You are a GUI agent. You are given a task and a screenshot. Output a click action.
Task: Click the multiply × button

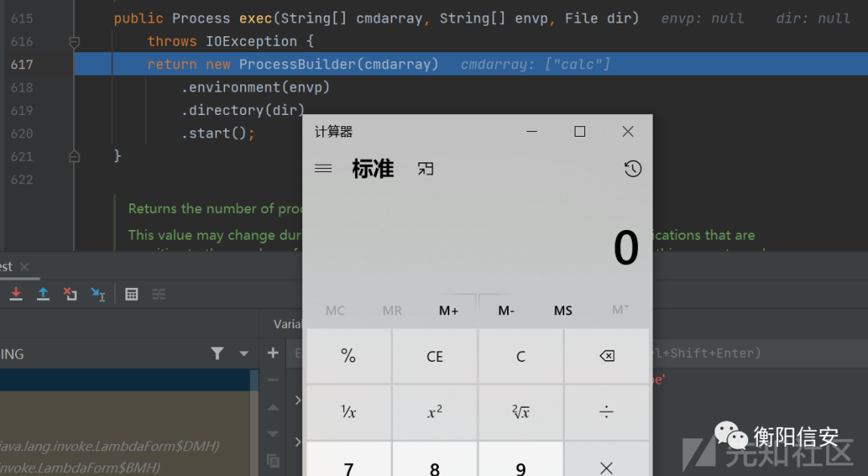[x=607, y=459]
